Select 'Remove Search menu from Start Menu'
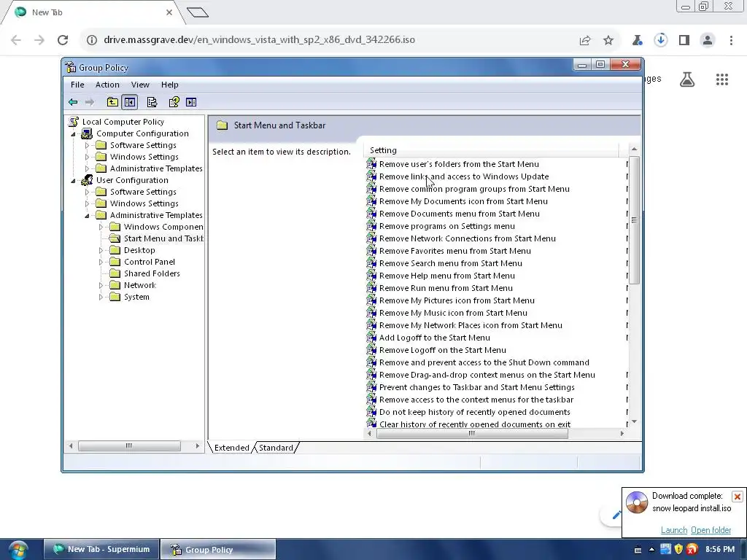The image size is (747, 560). tap(450, 263)
